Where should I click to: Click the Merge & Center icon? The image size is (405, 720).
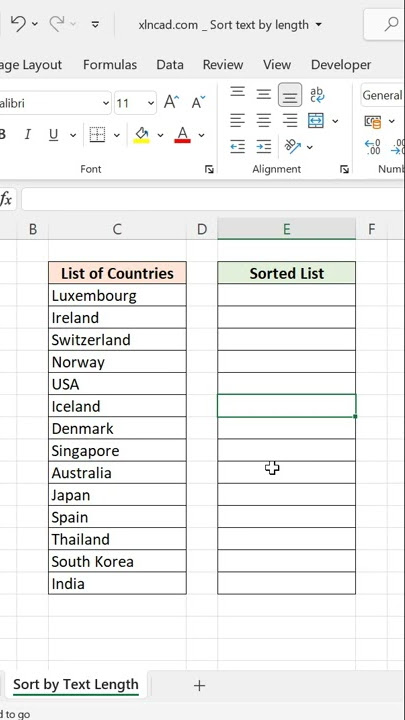[x=316, y=121]
